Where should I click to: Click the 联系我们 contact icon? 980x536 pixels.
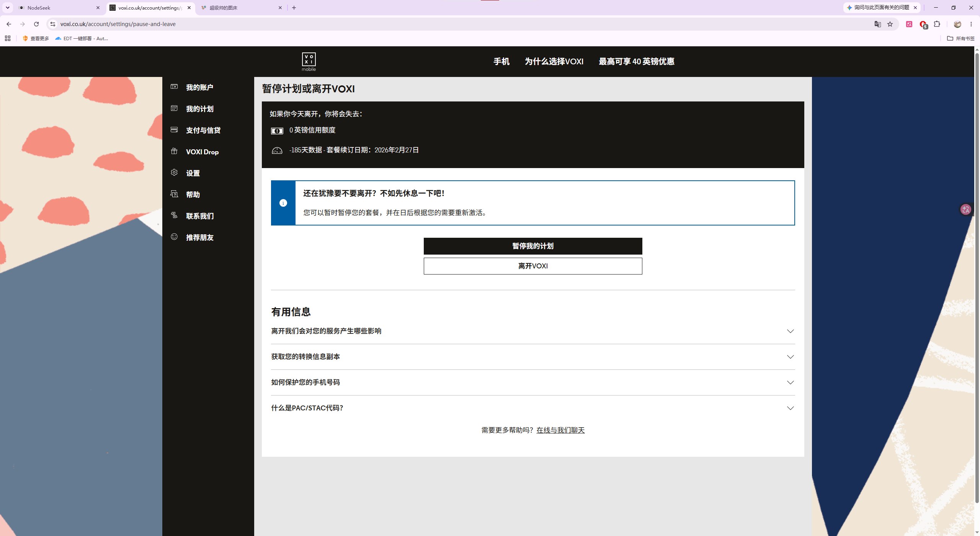click(x=174, y=216)
